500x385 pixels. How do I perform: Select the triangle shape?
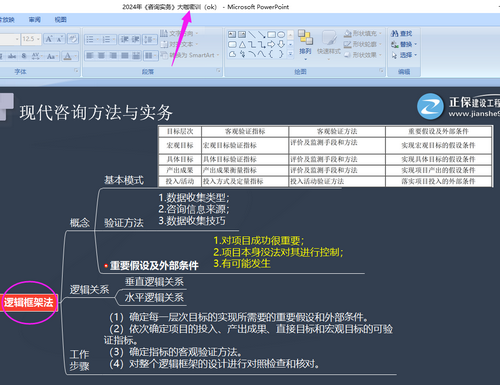tap(242, 44)
